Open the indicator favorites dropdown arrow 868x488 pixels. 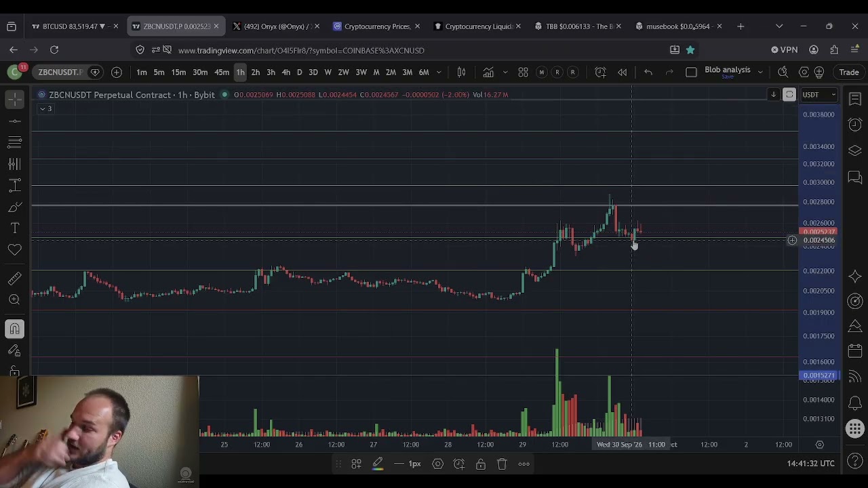click(505, 73)
